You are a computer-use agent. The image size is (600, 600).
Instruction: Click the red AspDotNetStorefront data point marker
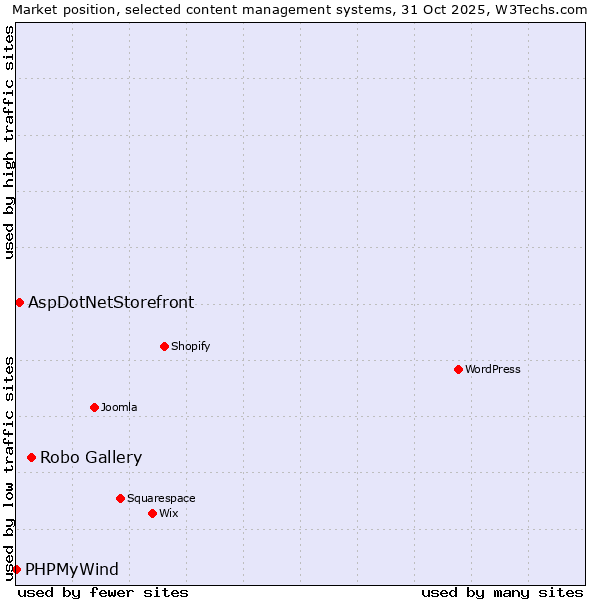tap(19, 302)
